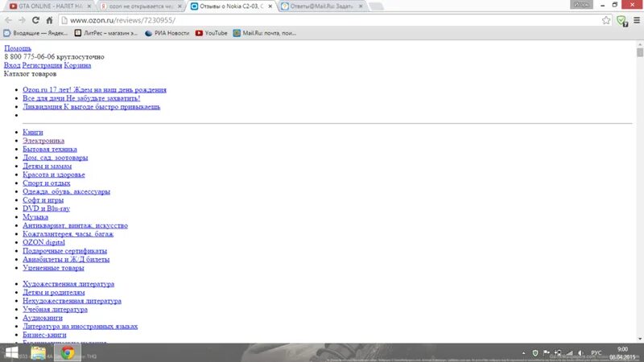Open the ЛитРес bookmark

click(x=106, y=33)
